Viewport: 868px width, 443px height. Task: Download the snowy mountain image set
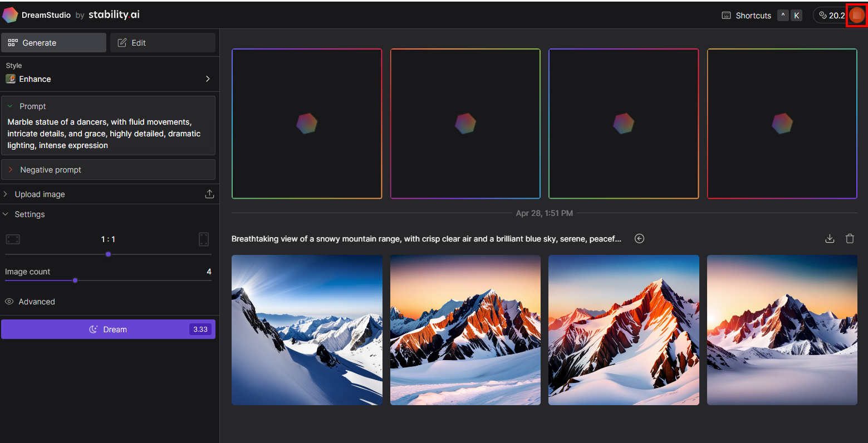coord(830,239)
